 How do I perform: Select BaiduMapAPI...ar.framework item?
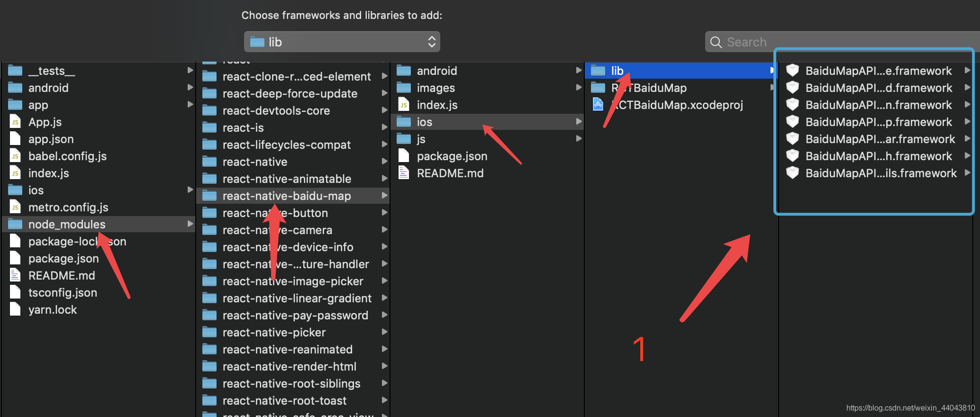click(876, 139)
